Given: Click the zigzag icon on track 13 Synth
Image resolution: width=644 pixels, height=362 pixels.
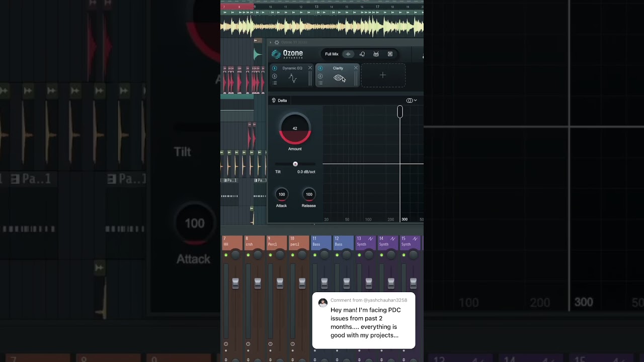Looking at the screenshot, I should click(x=371, y=238).
